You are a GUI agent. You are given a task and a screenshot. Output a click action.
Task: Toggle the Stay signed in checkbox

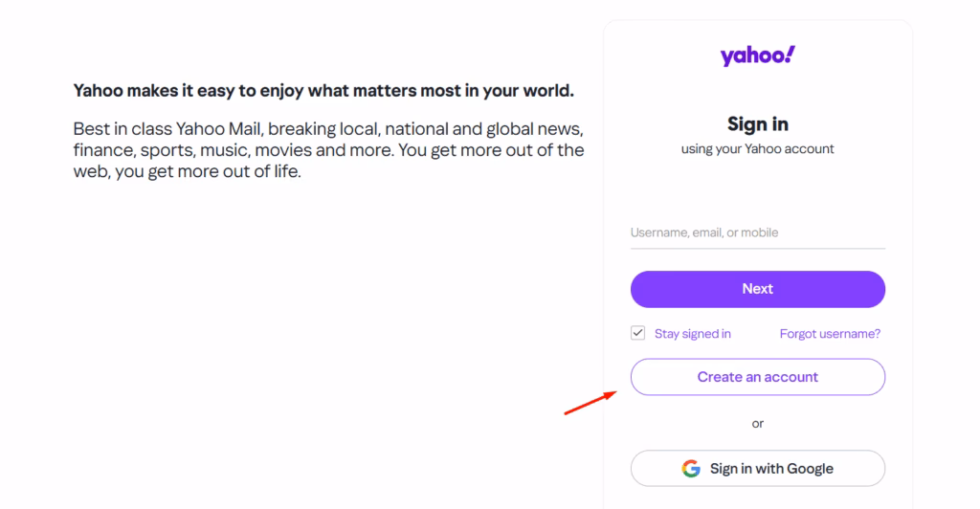638,333
